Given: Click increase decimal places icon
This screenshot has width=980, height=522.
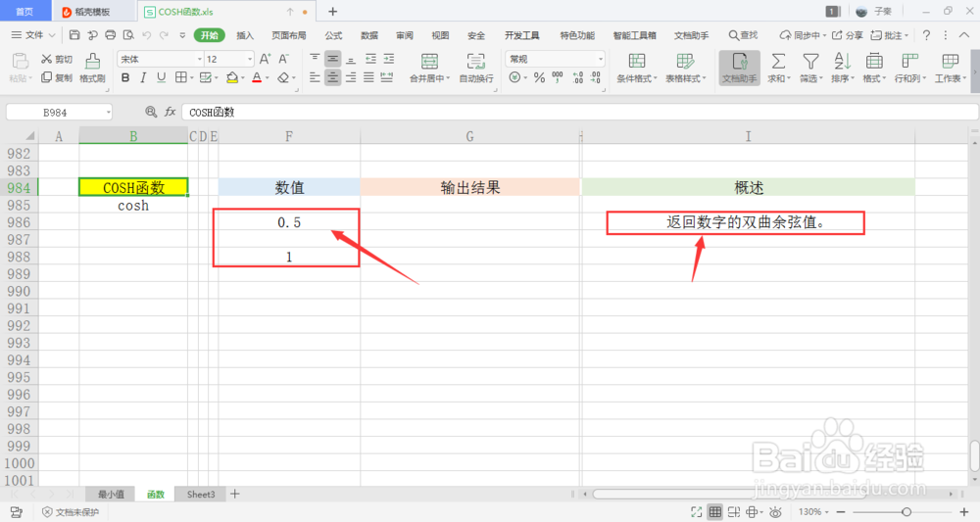Looking at the screenshot, I should pyautogui.click(x=577, y=77).
